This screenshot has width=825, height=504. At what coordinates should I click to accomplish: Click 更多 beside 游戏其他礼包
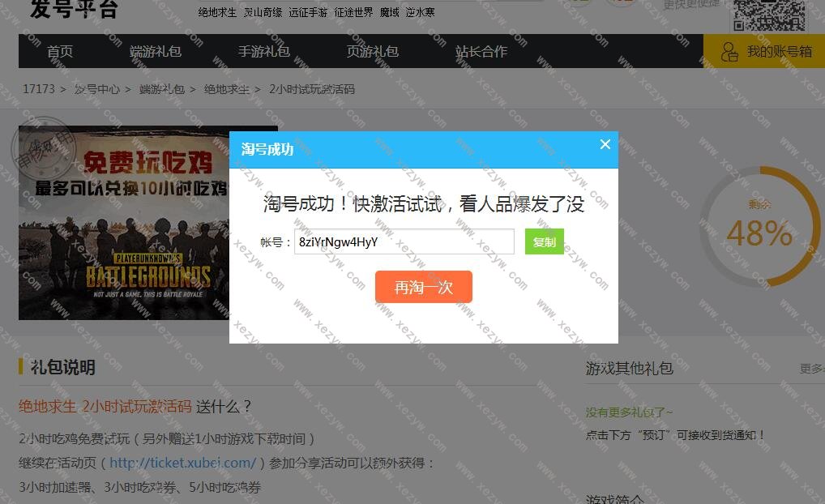[x=811, y=368]
